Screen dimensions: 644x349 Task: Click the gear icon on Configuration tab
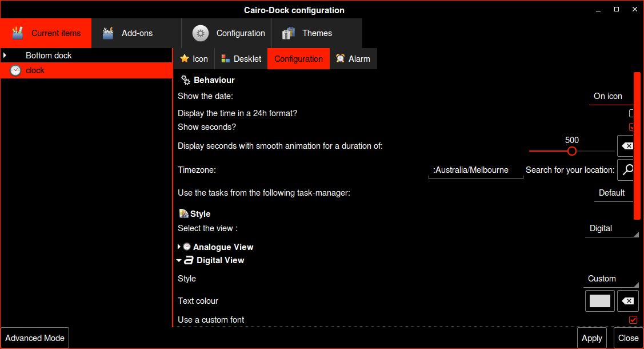pyautogui.click(x=201, y=33)
